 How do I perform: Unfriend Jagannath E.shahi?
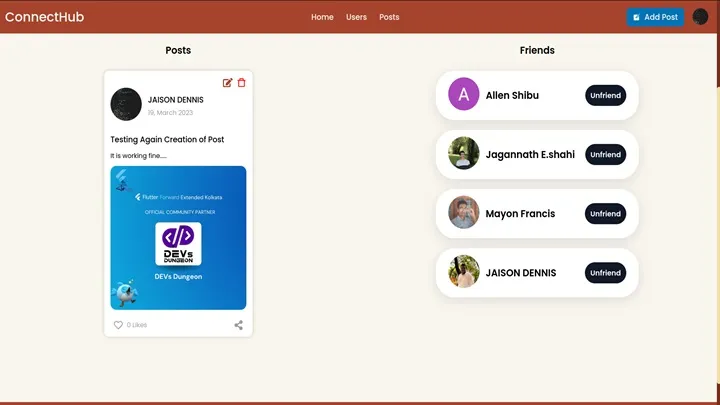(605, 154)
